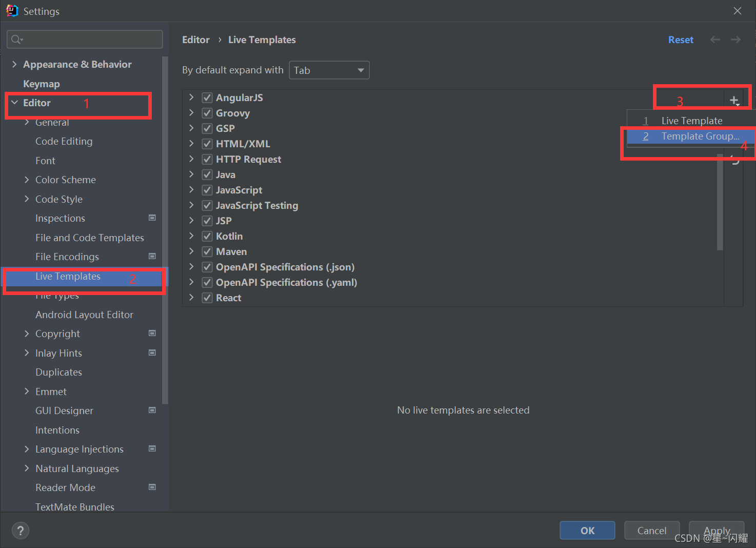Uncheck the JavaScript template group
Screen dimensions: 756x548
tap(207, 190)
